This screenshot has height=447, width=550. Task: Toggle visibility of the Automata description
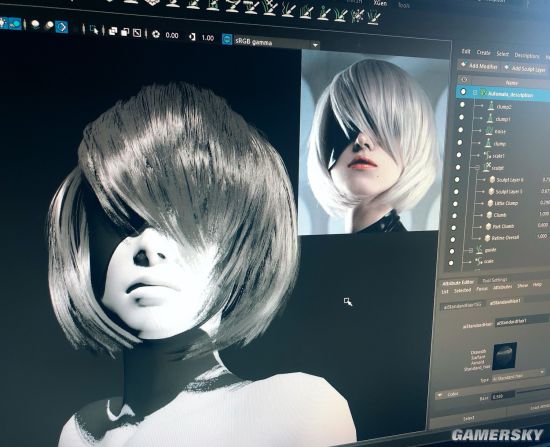point(464,92)
